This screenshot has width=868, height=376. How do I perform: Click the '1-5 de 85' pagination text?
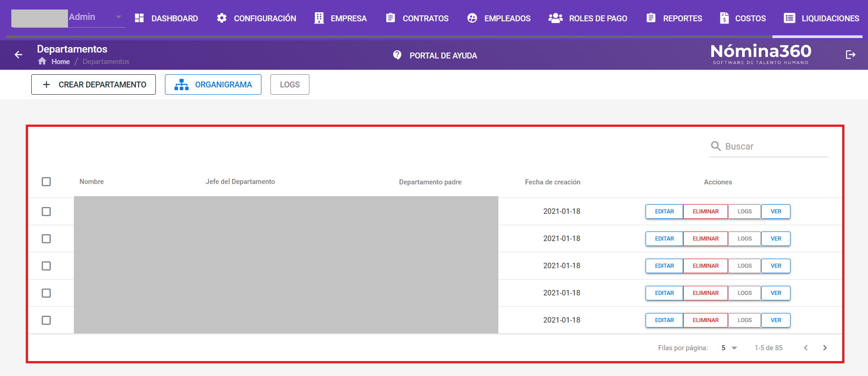[769, 348]
